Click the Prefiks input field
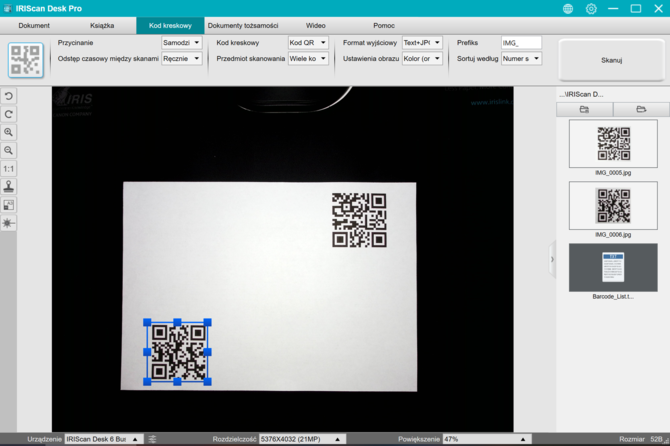The image size is (670, 446). pyautogui.click(x=521, y=43)
